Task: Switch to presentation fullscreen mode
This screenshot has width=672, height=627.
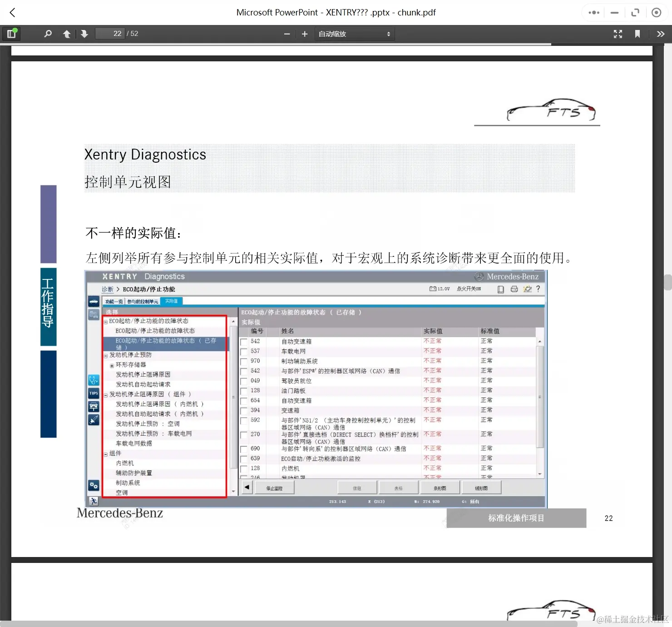Action: 618,34
